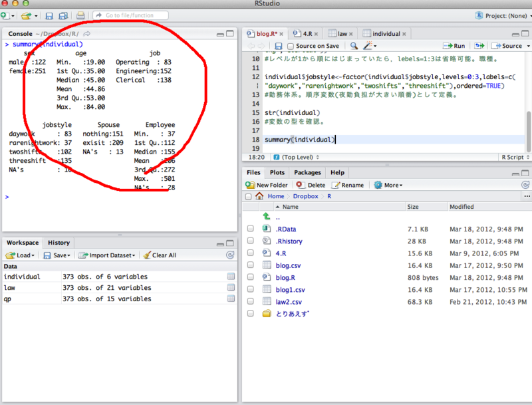Click the new file icon in main toolbar
Screen dimensions: 532x405
pyautogui.click(x=5, y=15)
